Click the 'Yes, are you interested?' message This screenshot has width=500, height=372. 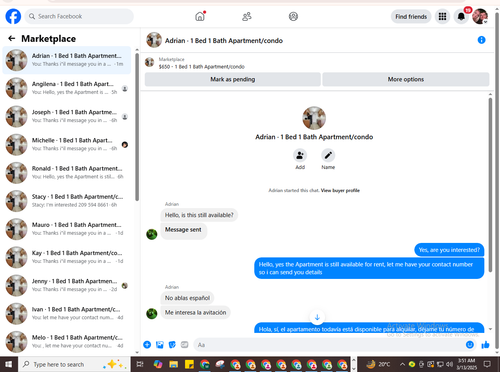(449, 250)
